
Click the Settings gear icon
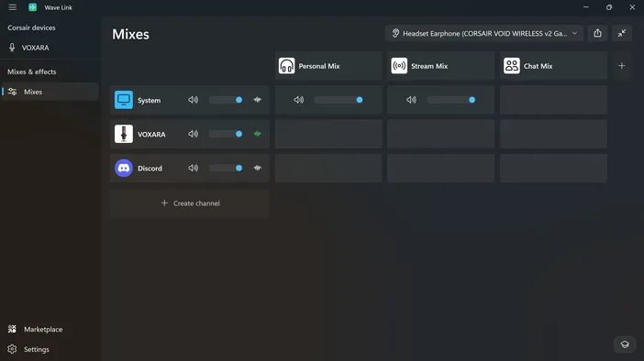[x=12, y=349]
